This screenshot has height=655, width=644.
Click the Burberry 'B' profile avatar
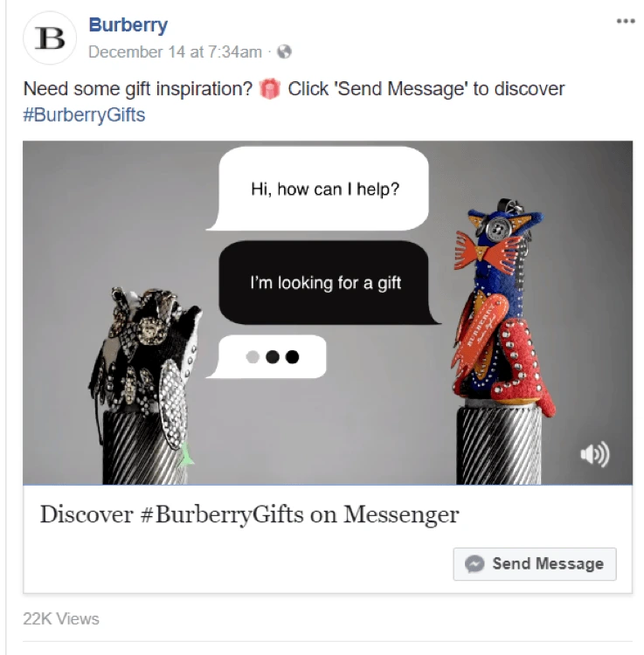tap(50, 38)
